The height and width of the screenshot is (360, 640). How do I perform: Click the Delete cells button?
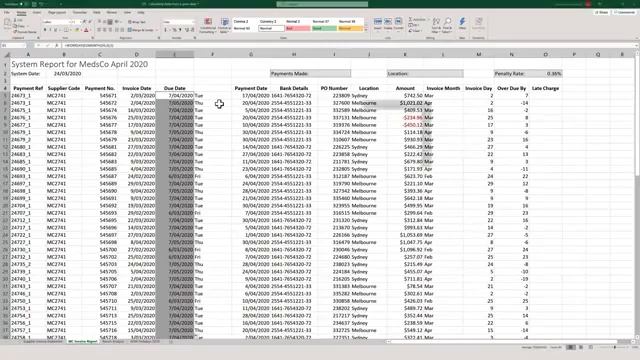[388, 24]
